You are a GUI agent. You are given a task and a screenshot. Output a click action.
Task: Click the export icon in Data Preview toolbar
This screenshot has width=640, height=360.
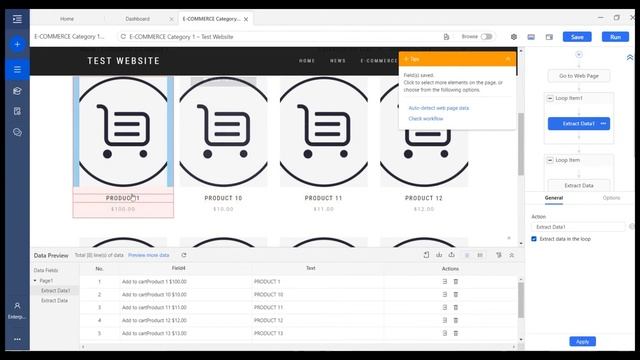point(451,255)
